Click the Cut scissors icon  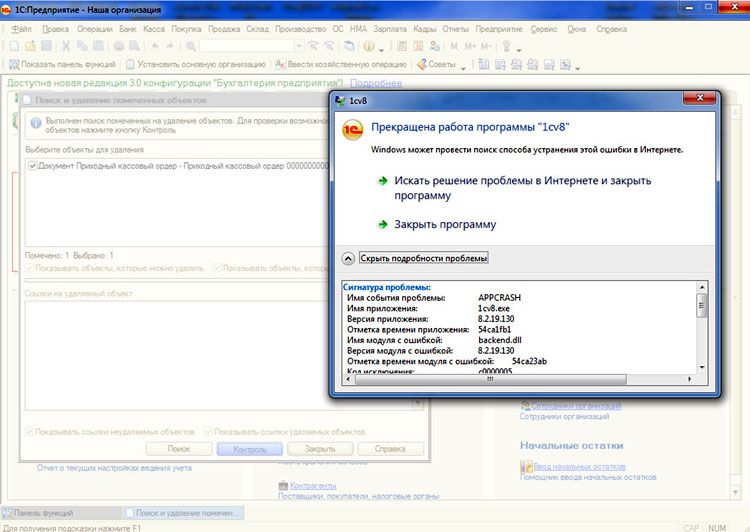[x=66, y=46]
